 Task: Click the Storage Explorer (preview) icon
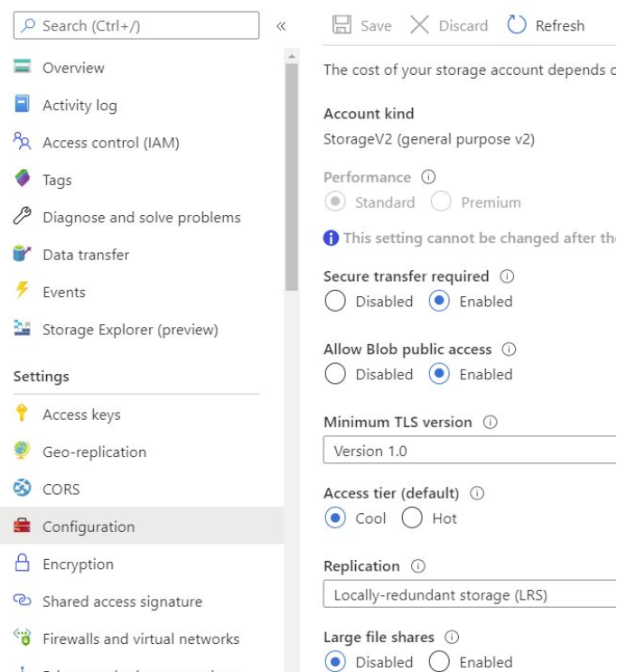pyautogui.click(x=22, y=328)
